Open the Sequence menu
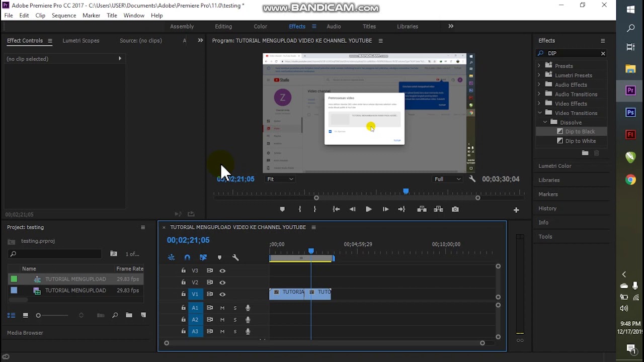Image resolution: width=644 pixels, height=362 pixels. pos(63,16)
